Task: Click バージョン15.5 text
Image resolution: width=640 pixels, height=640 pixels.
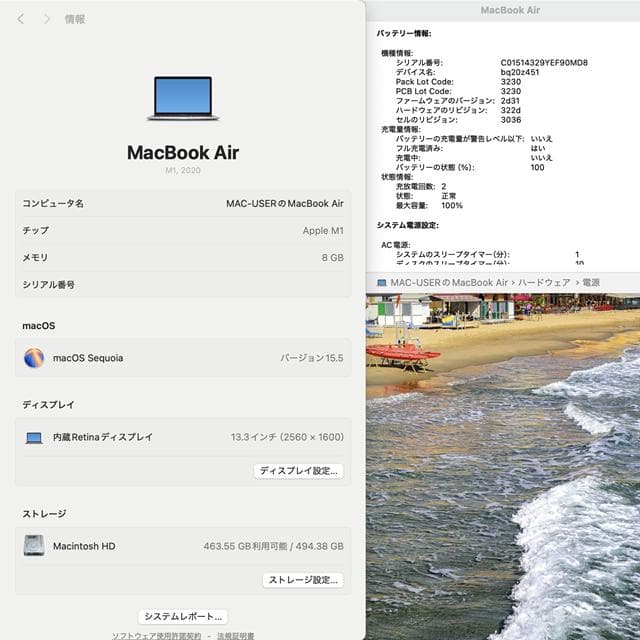Action: (312, 358)
